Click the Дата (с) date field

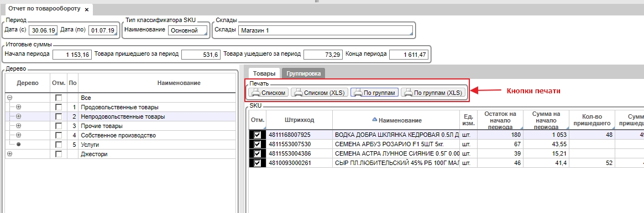43,30
